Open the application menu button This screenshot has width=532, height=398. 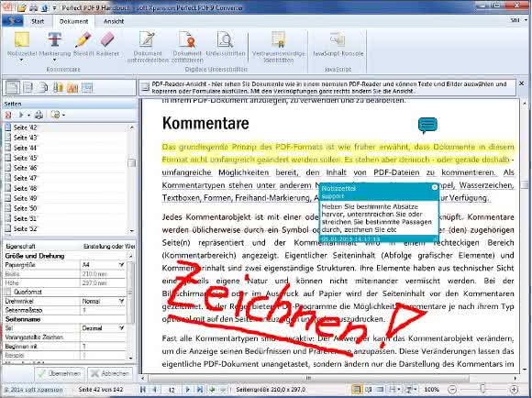click(x=13, y=21)
